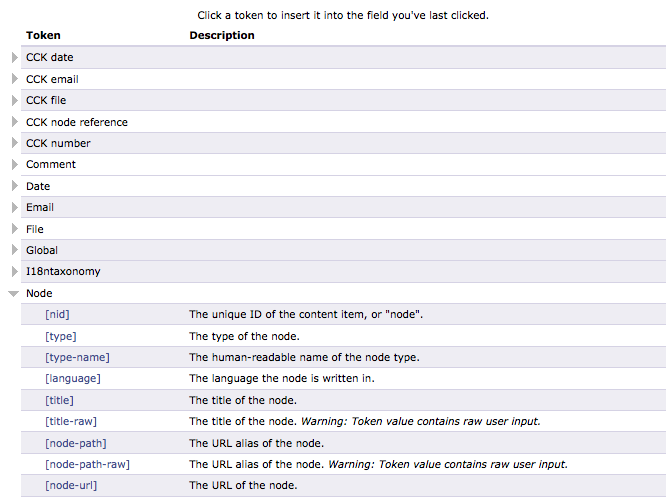The image size is (672, 497).
Task: Insert the [node-path] token
Action: 76,444
